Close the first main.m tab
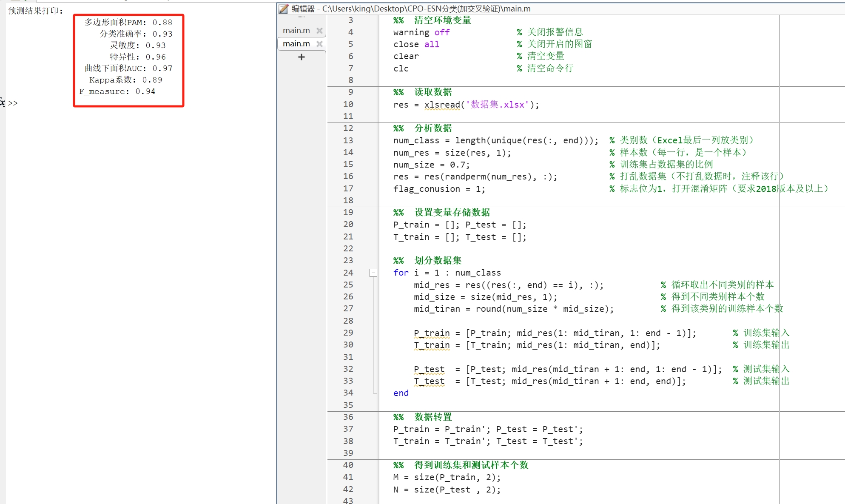 pos(319,31)
